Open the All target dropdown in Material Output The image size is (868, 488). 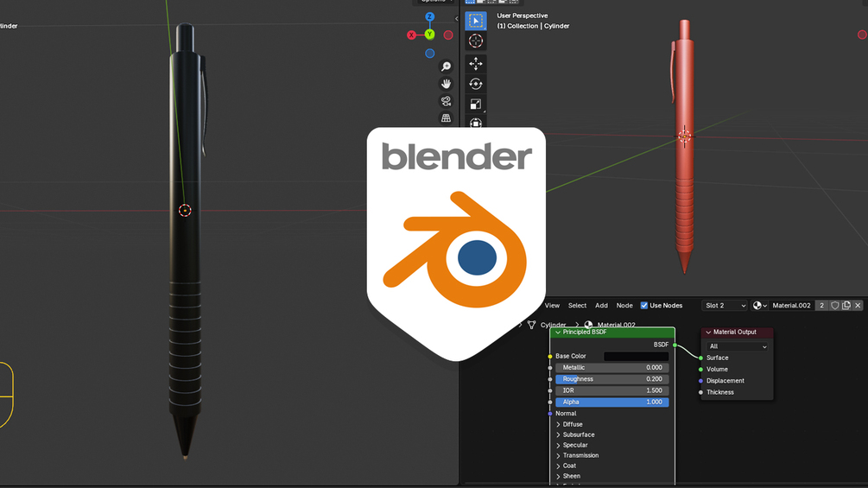(x=737, y=346)
